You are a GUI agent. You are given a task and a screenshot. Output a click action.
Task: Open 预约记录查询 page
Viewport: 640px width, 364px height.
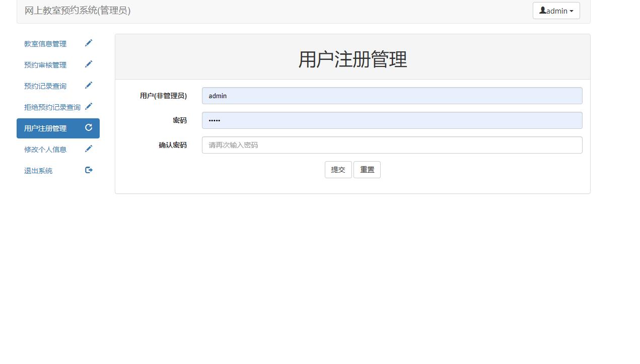coord(45,86)
